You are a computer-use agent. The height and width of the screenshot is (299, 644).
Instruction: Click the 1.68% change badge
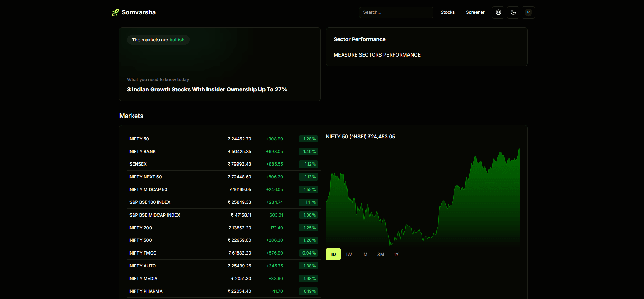point(308,279)
